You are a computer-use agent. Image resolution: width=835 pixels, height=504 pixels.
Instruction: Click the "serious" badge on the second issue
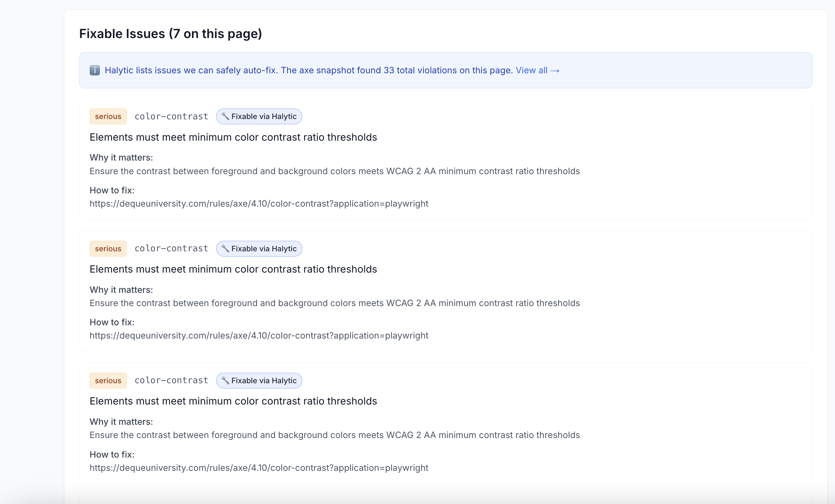click(108, 249)
